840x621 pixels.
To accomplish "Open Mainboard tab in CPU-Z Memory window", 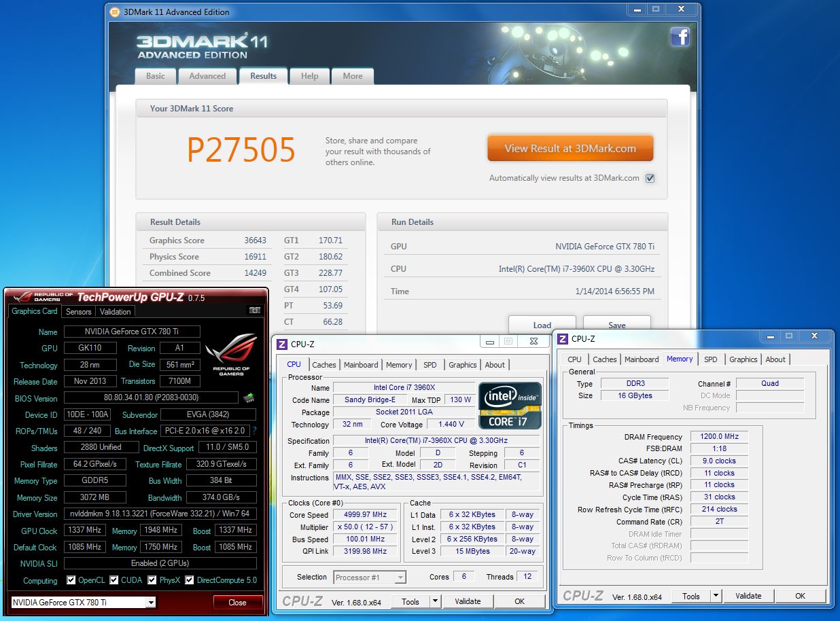I will pyautogui.click(x=642, y=359).
